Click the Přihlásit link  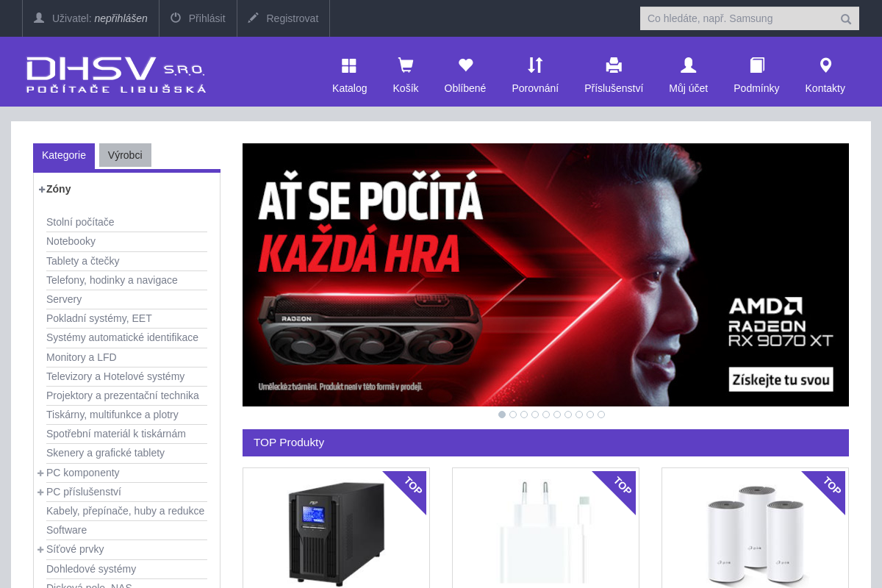(207, 18)
